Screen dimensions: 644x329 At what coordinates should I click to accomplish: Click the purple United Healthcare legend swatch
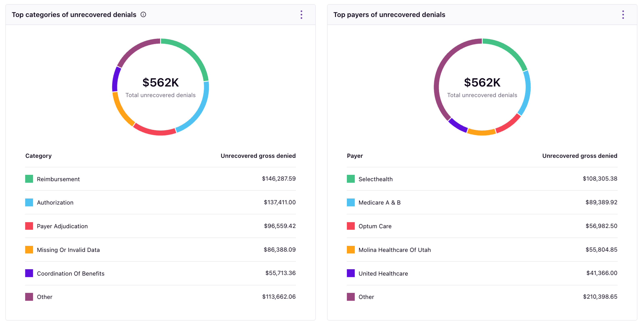tap(351, 273)
